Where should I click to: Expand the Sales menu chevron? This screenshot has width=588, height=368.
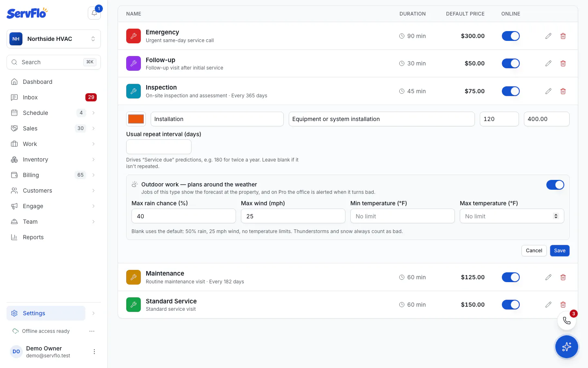point(94,128)
